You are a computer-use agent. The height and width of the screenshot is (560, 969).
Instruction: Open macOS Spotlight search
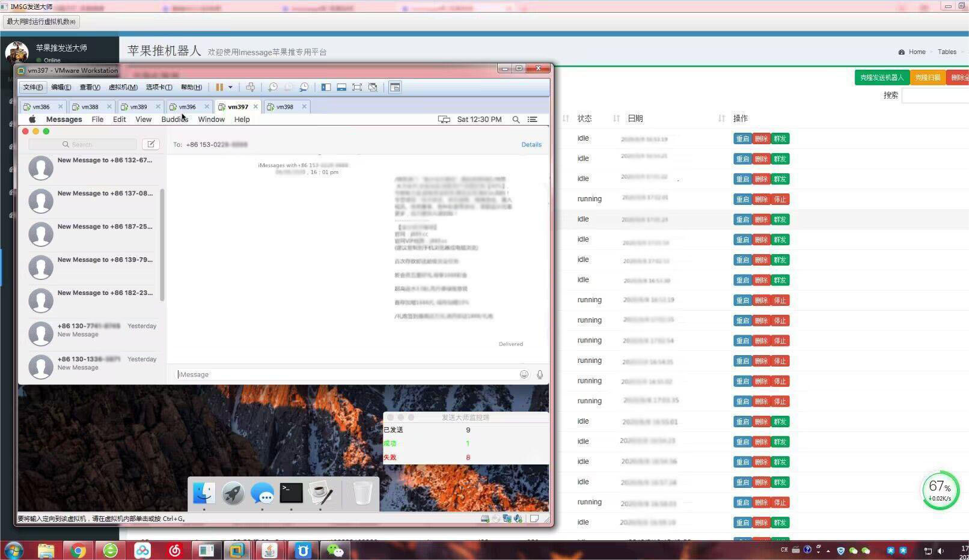click(x=516, y=120)
